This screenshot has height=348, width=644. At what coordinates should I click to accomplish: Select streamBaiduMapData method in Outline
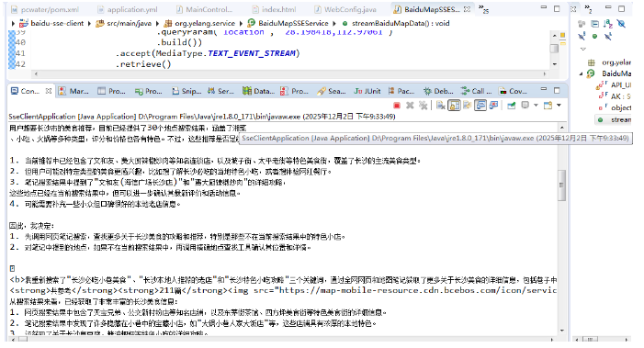click(x=614, y=119)
